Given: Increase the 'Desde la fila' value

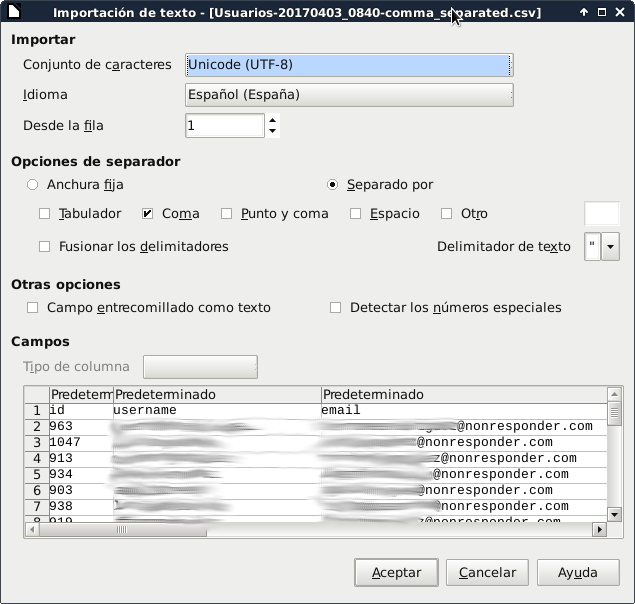Looking at the screenshot, I should [273, 120].
